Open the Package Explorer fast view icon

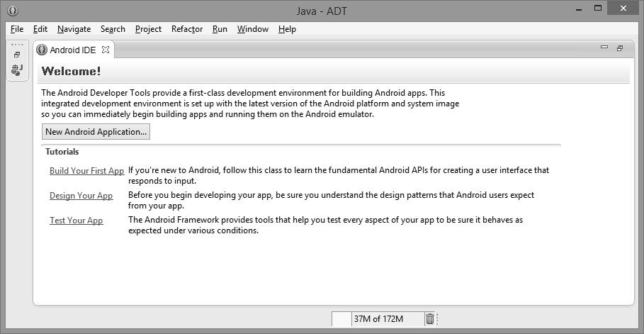pyautogui.click(x=17, y=69)
